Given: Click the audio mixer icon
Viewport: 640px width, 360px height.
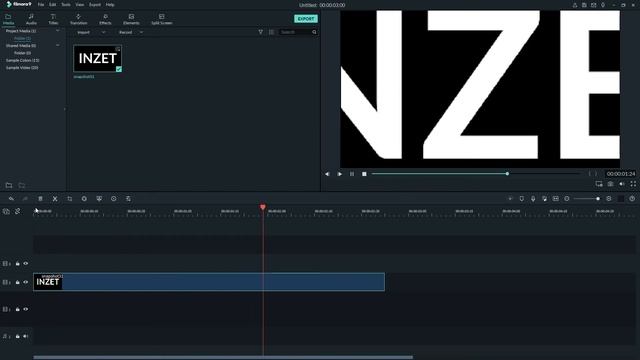Looking at the screenshot, I should pos(544,199).
